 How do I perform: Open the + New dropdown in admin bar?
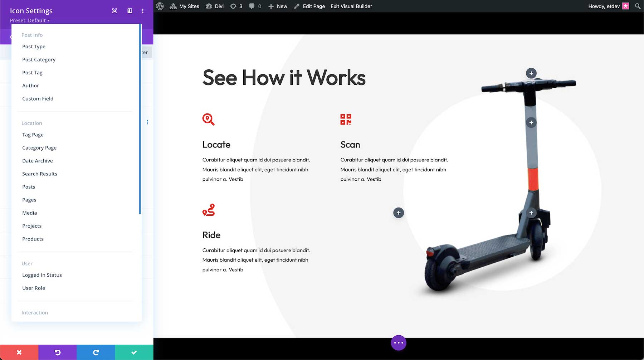coord(278,6)
